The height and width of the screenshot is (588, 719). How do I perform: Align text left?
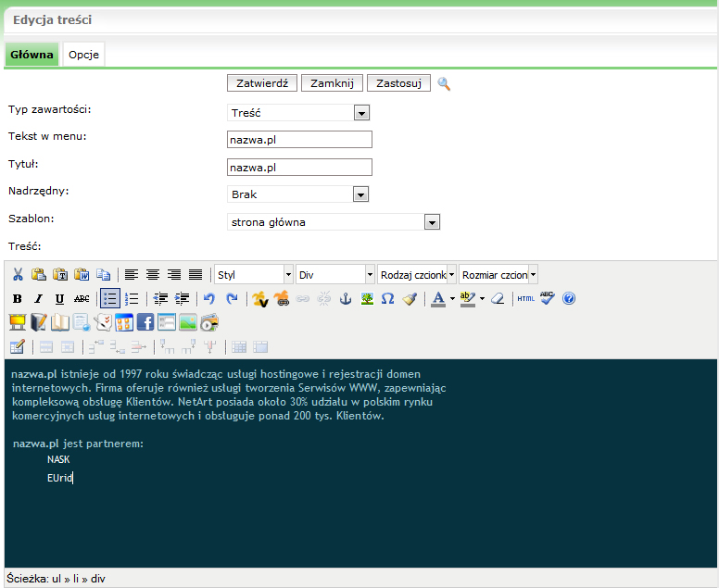coord(132,274)
